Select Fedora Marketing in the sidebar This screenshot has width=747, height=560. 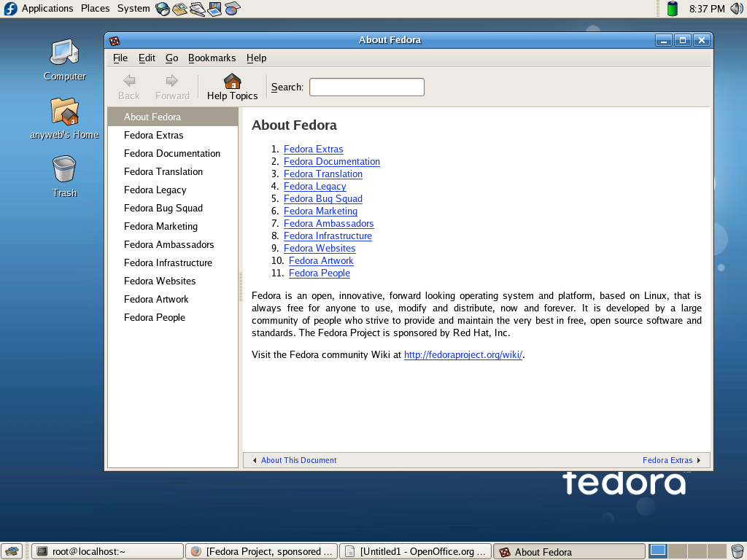173,226
